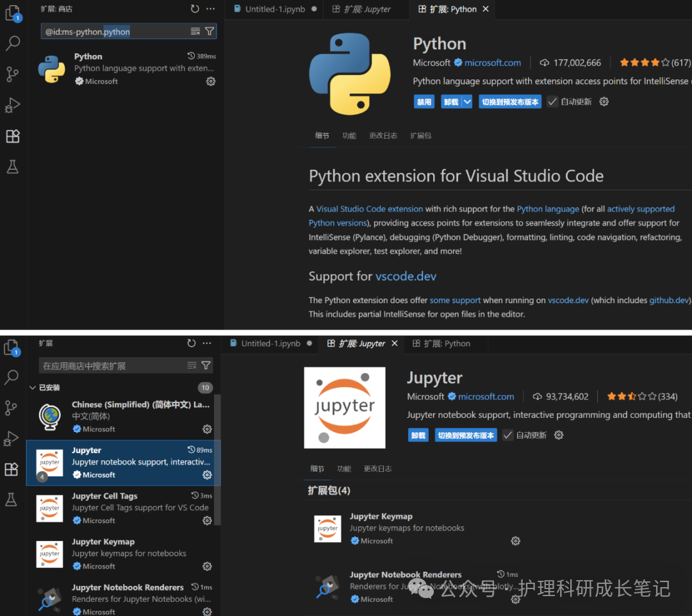Screen dimensions: 692x616
Task: Clear search results icon in bottom window
Action: (192, 365)
